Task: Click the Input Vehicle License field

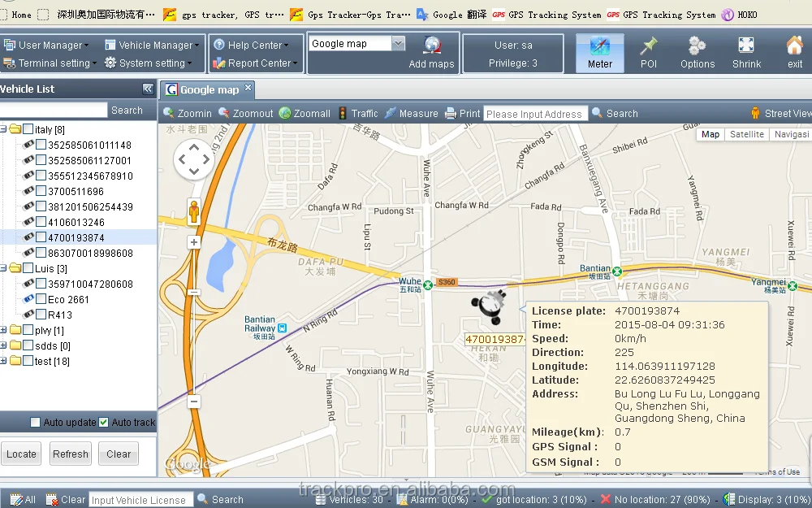Action: tap(140, 499)
